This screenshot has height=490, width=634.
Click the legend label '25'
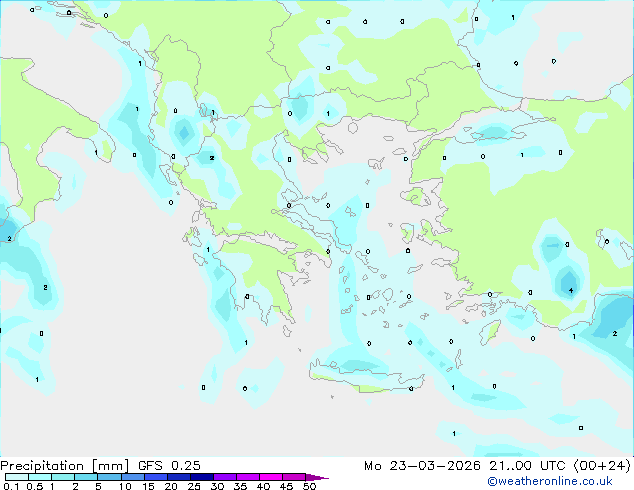(x=194, y=486)
